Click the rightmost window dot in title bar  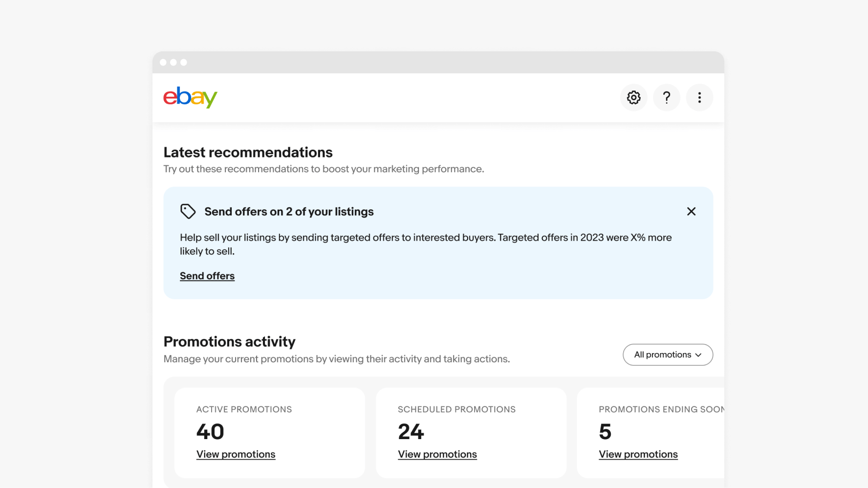(x=184, y=63)
